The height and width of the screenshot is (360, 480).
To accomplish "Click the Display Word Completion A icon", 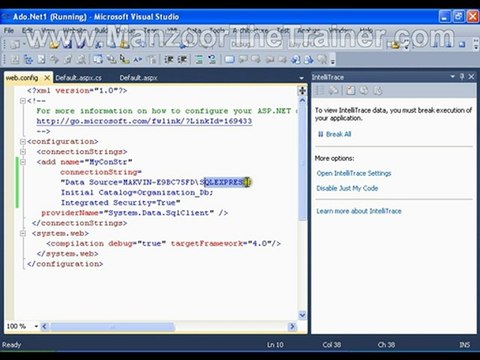I will tap(138, 59).
